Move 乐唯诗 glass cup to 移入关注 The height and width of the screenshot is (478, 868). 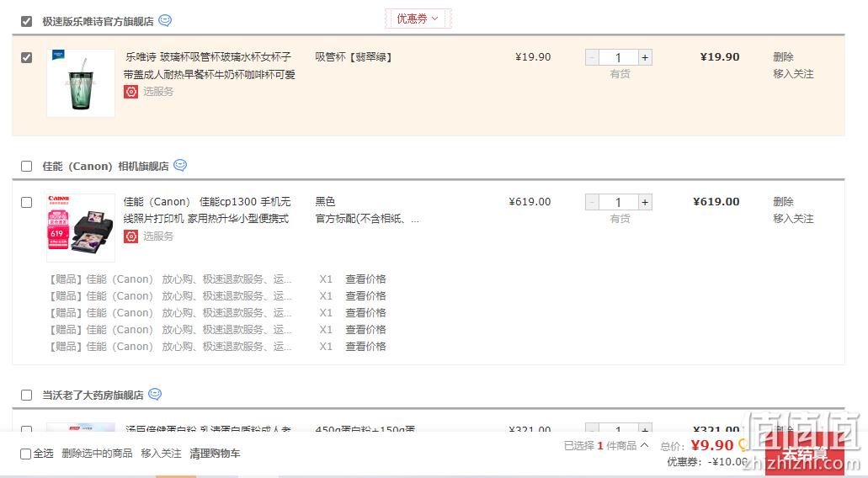(793, 74)
